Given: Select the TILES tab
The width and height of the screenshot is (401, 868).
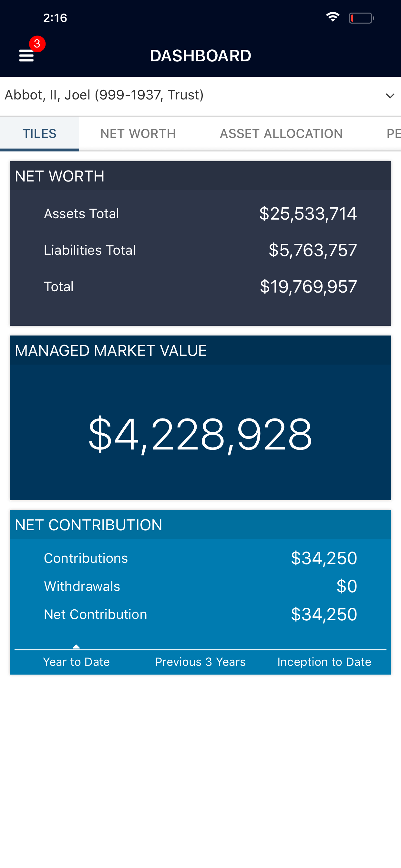Looking at the screenshot, I should click(39, 133).
